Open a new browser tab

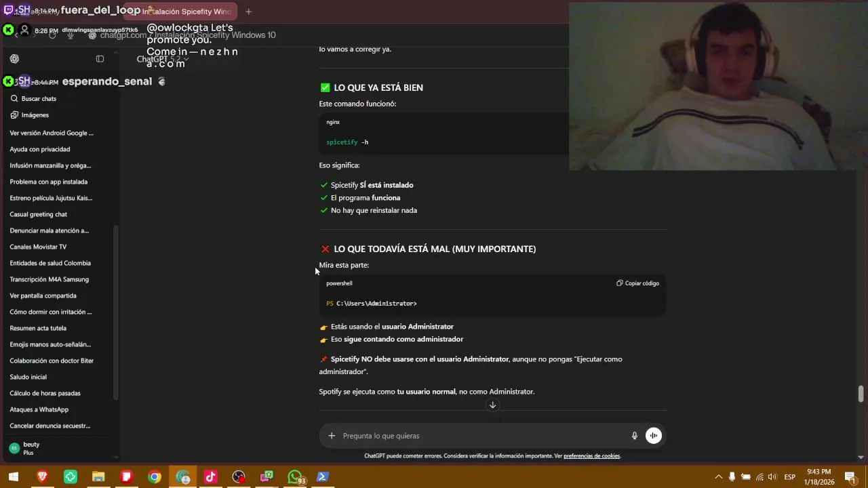click(x=248, y=12)
